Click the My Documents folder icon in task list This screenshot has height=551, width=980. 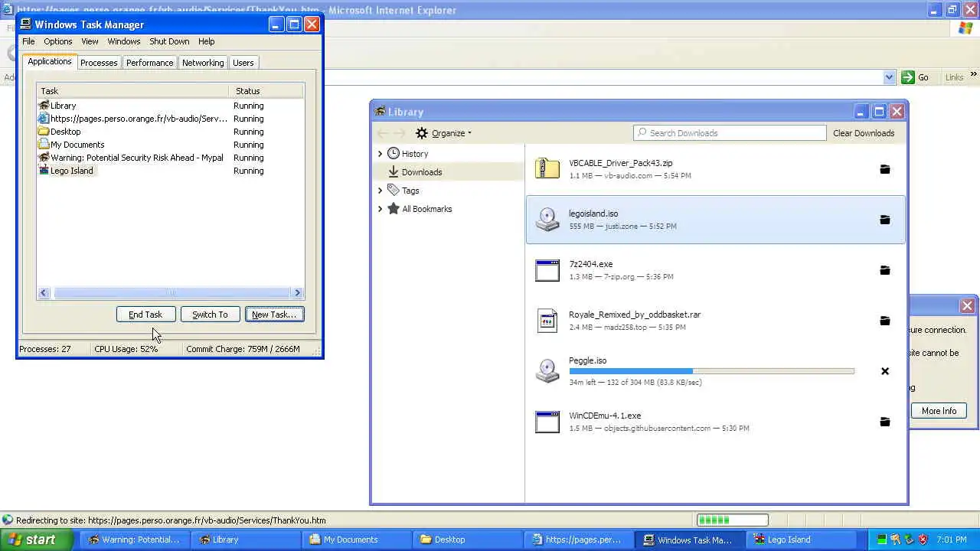(44, 145)
